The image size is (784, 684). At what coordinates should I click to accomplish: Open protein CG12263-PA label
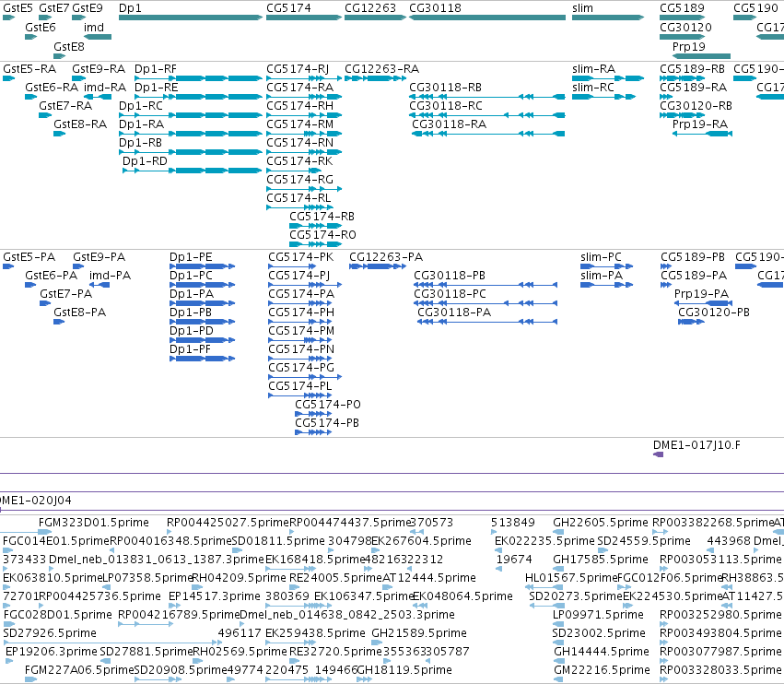[386, 257]
